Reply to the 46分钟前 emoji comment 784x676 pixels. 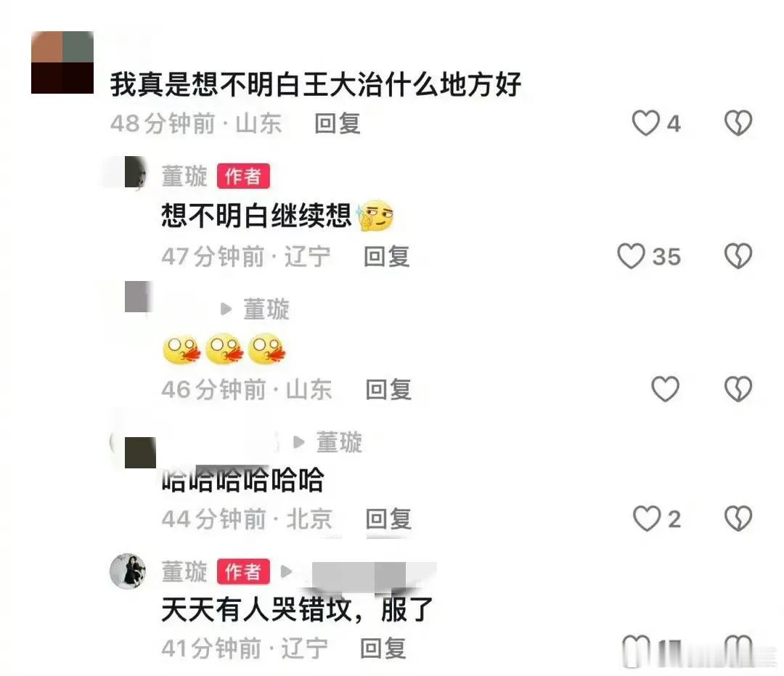click(388, 390)
